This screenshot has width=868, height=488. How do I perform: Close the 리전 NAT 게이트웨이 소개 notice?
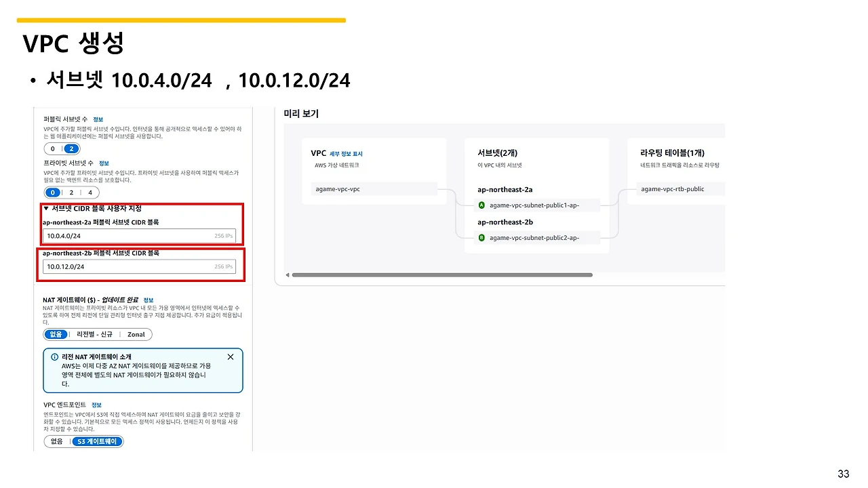tap(231, 357)
